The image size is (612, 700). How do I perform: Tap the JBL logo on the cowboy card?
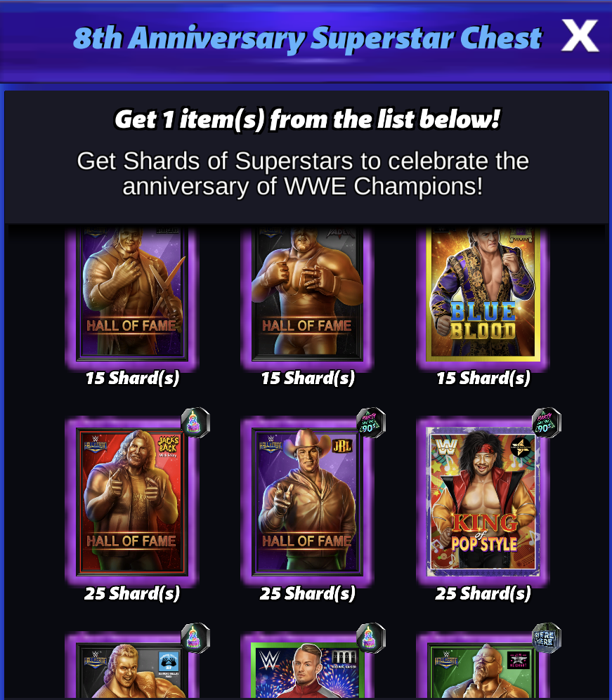click(x=342, y=446)
